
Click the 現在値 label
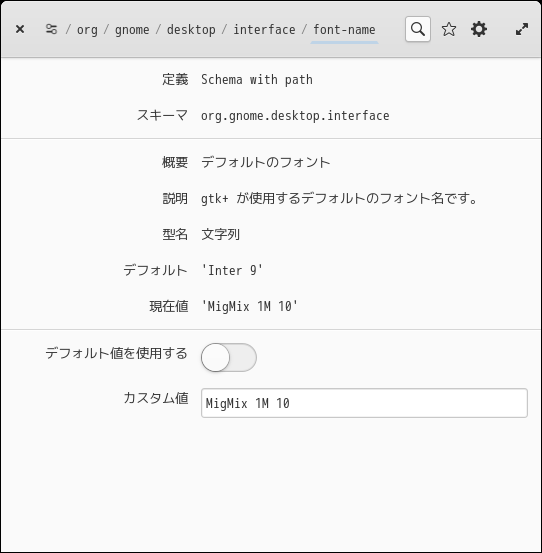[x=169, y=306]
